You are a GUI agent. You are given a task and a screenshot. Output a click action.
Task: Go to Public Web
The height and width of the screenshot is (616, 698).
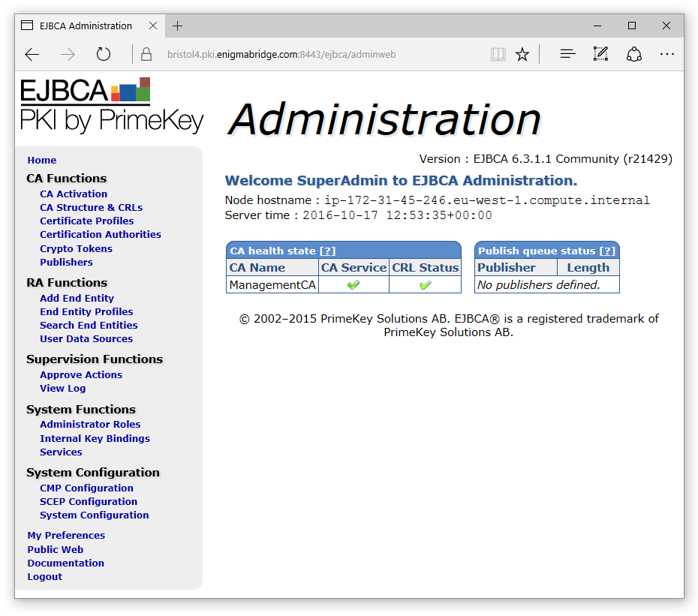56,550
